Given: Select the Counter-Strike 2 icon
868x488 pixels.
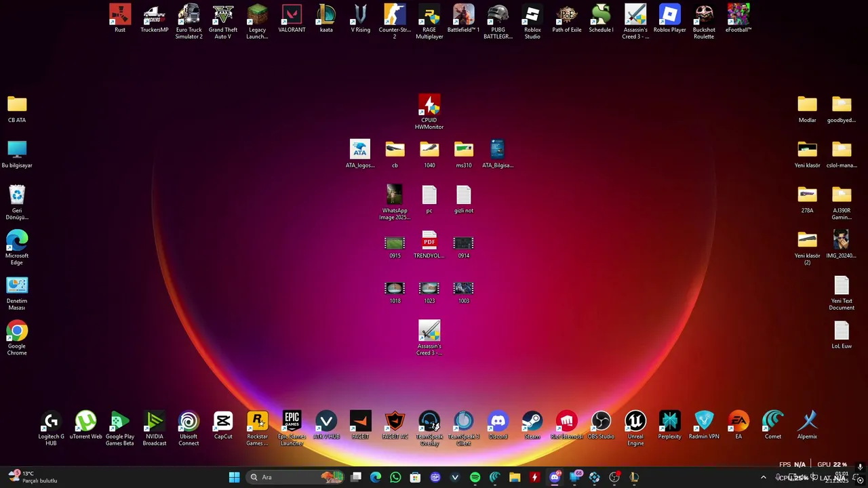Looking at the screenshot, I should point(395,22).
